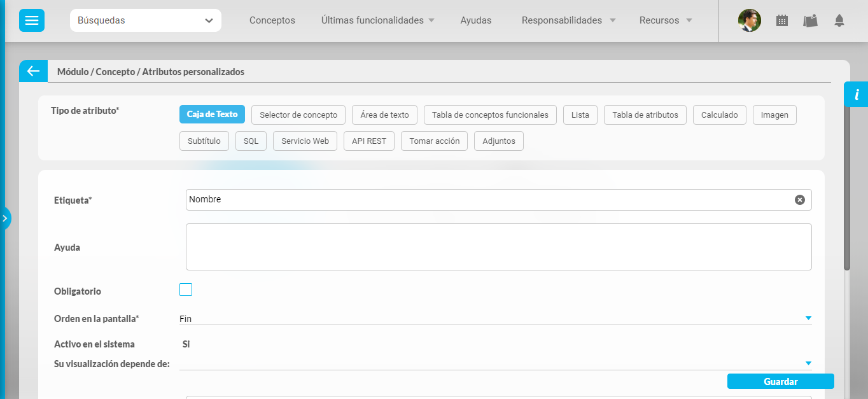The height and width of the screenshot is (399, 868).
Task: Click the map icon in header
Action: click(810, 20)
